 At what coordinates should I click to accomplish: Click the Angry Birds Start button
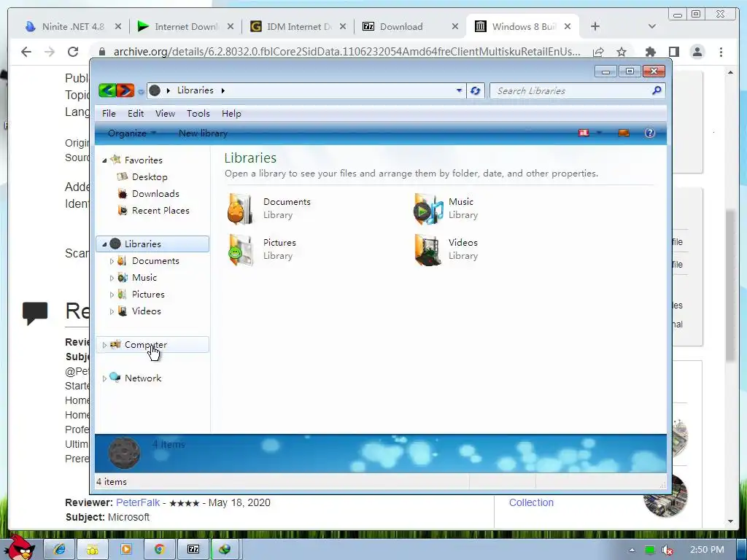[x=20, y=548]
